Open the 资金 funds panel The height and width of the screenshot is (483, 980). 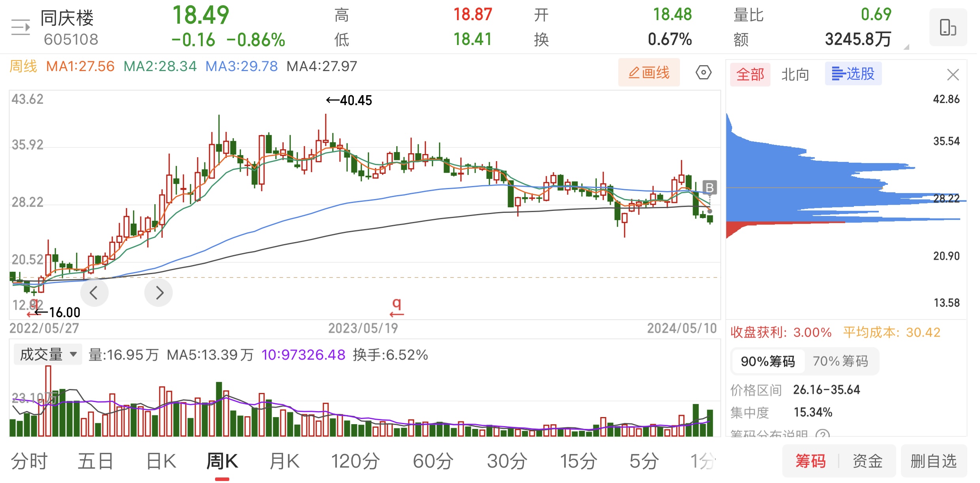(867, 461)
